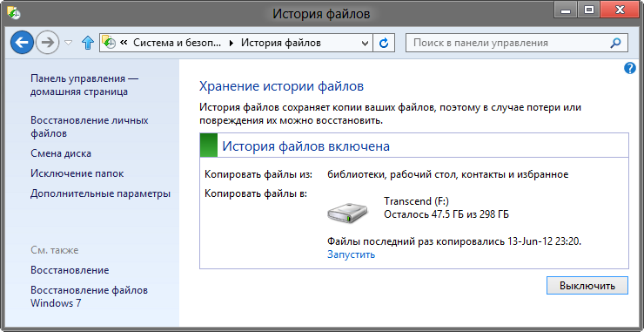Click the Transcend drive icon
The image size is (644, 332).
[348, 213]
